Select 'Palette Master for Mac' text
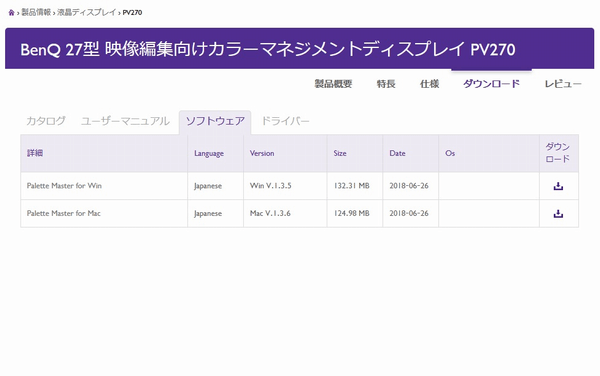This screenshot has width=600, height=376. tap(64, 213)
